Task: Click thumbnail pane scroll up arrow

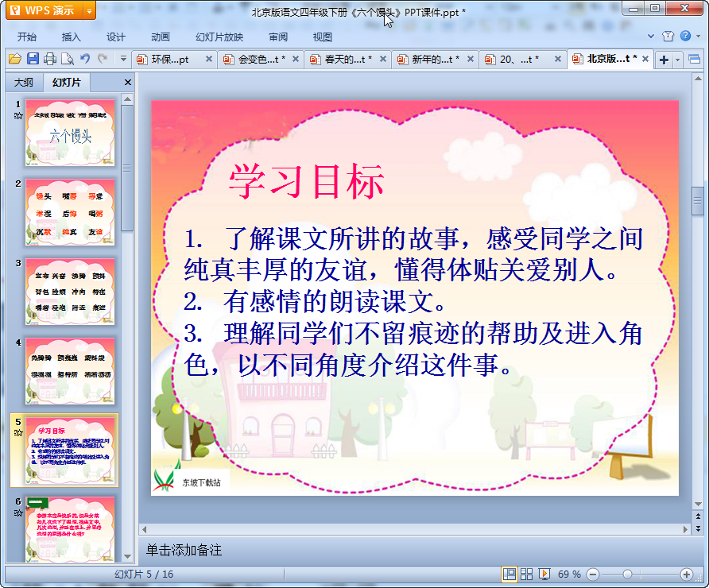Action: pos(127,99)
